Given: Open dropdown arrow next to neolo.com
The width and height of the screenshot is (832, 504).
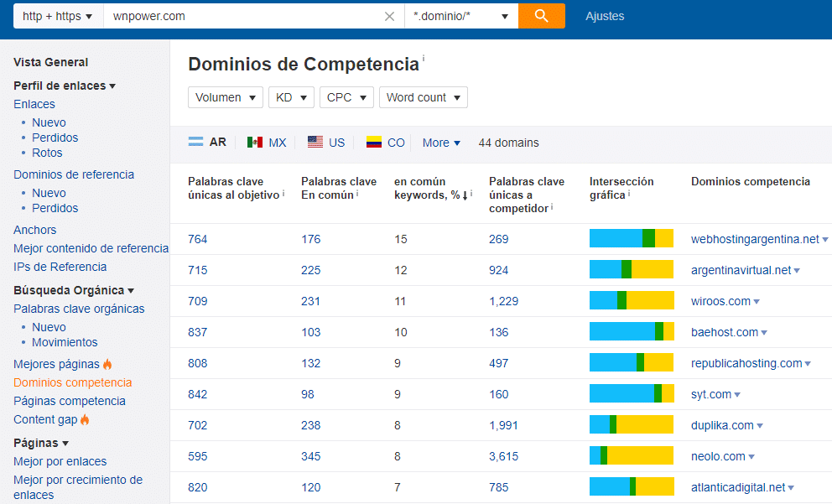Looking at the screenshot, I should click(x=751, y=457).
